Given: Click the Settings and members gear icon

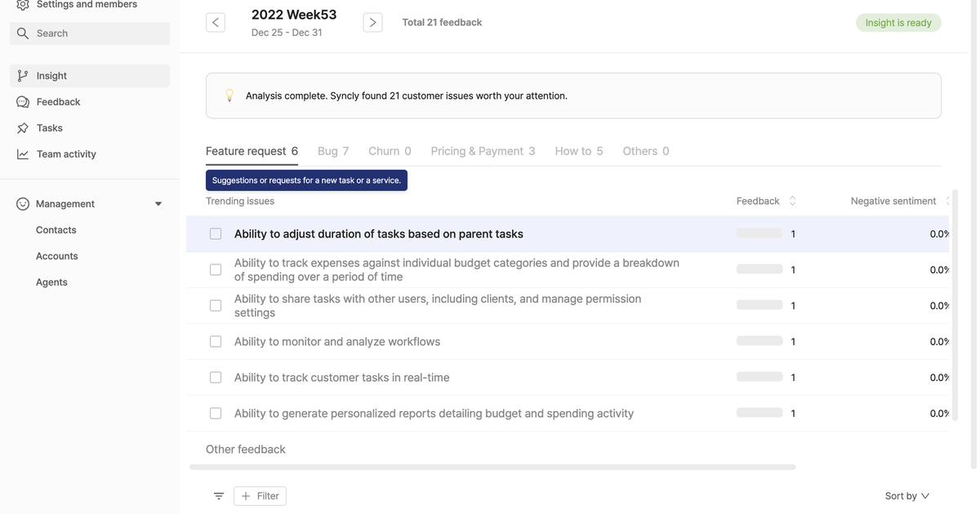Looking at the screenshot, I should coord(23,5).
